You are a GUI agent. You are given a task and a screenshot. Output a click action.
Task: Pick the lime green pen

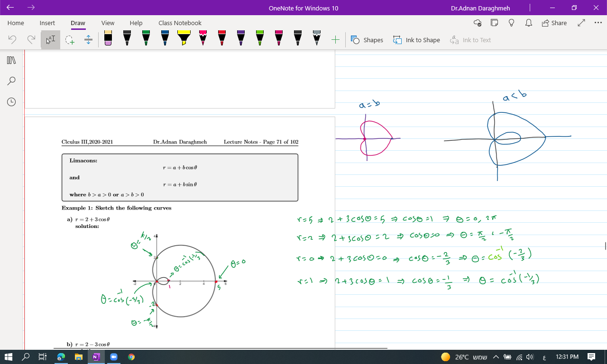[260, 38]
